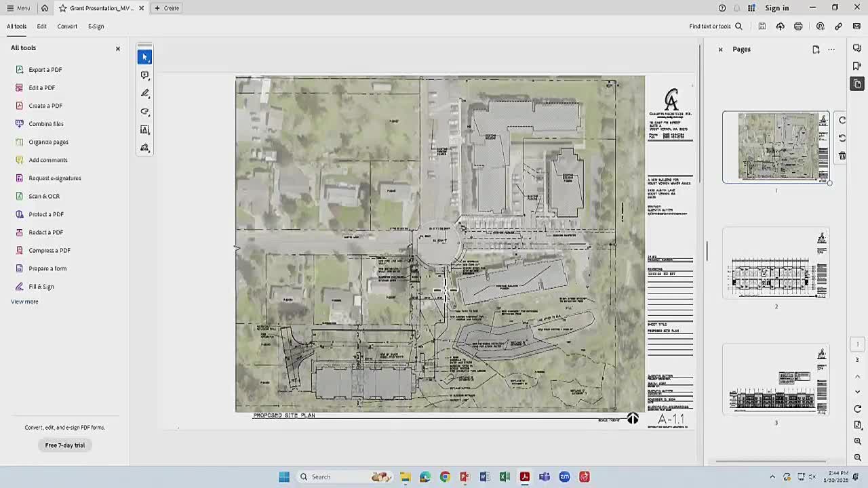Save the file with the floppy icon

762,26
